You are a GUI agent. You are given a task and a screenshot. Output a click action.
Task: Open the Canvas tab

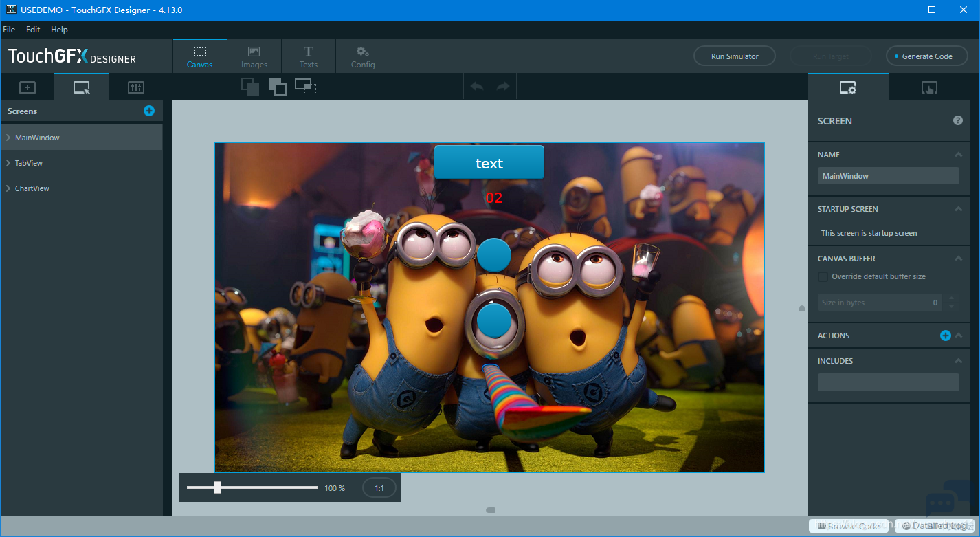pyautogui.click(x=199, y=56)
